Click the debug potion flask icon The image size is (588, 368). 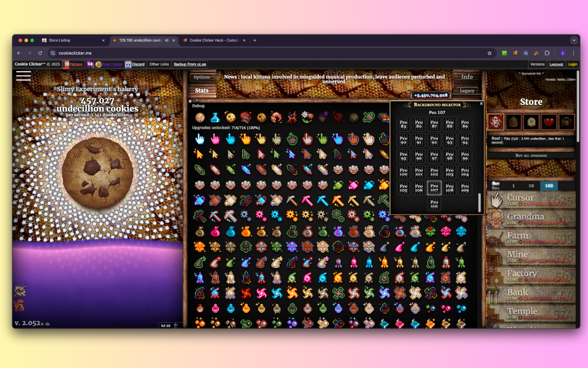215,118
